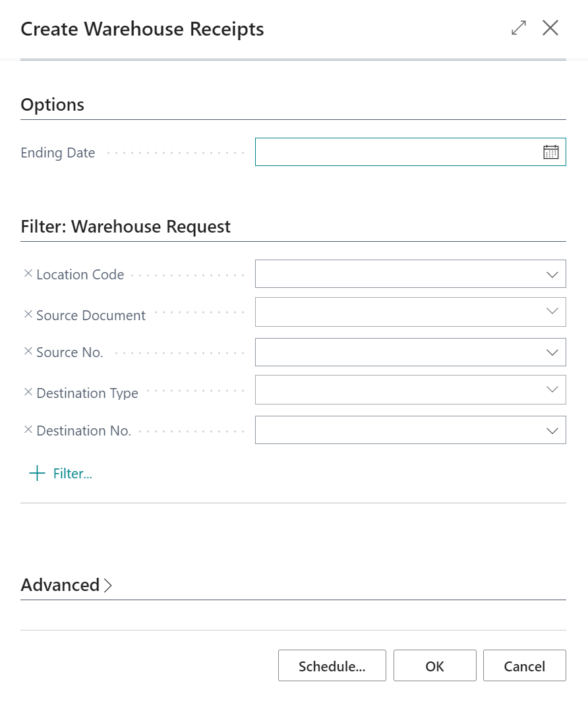Expand the Advanced section

click(x=67, y=585)
